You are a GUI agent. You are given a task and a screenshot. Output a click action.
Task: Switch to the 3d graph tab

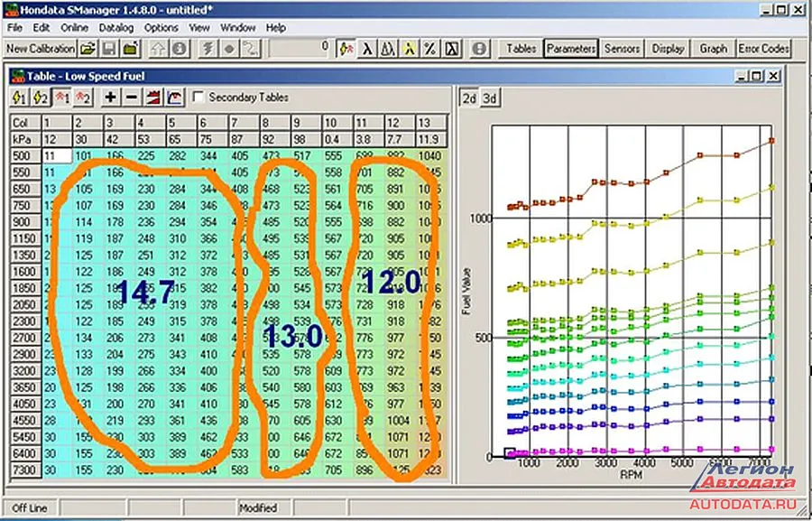pyautogui.click(x=489, y=98)
